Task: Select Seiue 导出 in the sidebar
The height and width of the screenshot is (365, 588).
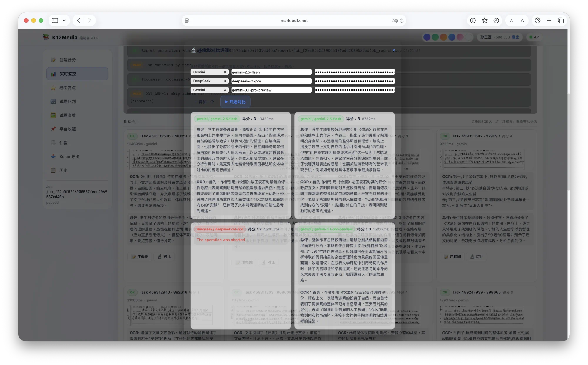Action: 67,156
